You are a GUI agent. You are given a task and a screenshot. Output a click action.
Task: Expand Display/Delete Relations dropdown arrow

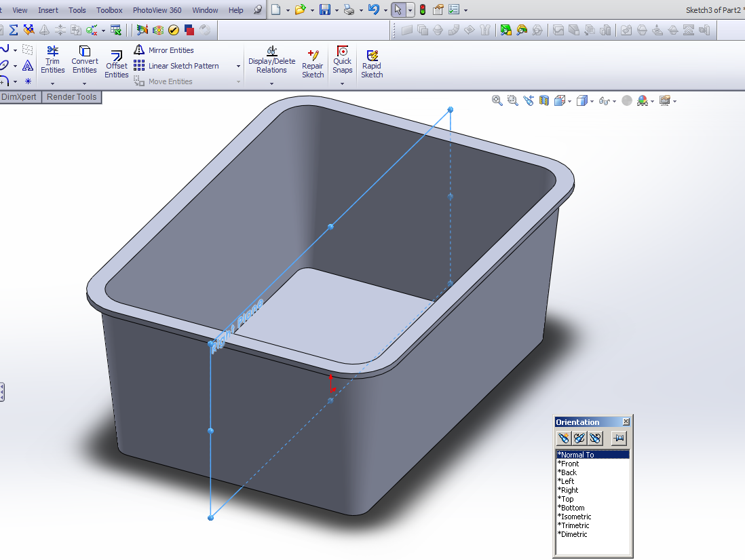tap(272, 83)
